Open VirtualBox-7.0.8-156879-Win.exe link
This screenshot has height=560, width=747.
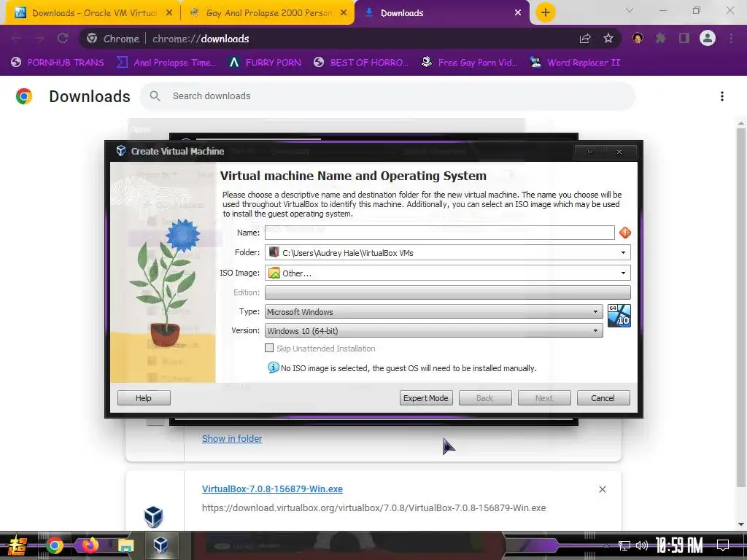[x=272, y=489]
